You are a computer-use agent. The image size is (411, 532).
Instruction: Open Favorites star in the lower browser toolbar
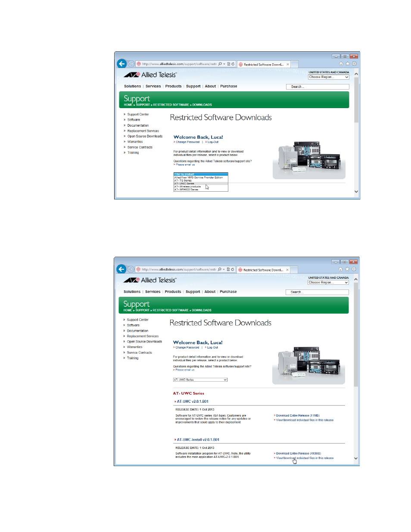pyautogui.click(x=347, y=269)
